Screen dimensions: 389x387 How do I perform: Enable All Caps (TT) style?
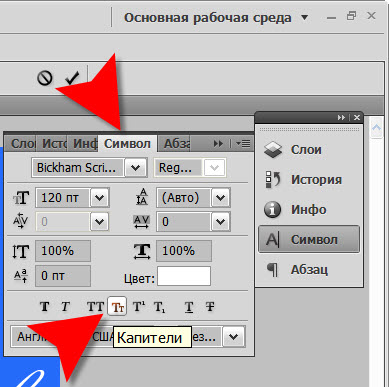pyautogui.click(x=95, y=306)
